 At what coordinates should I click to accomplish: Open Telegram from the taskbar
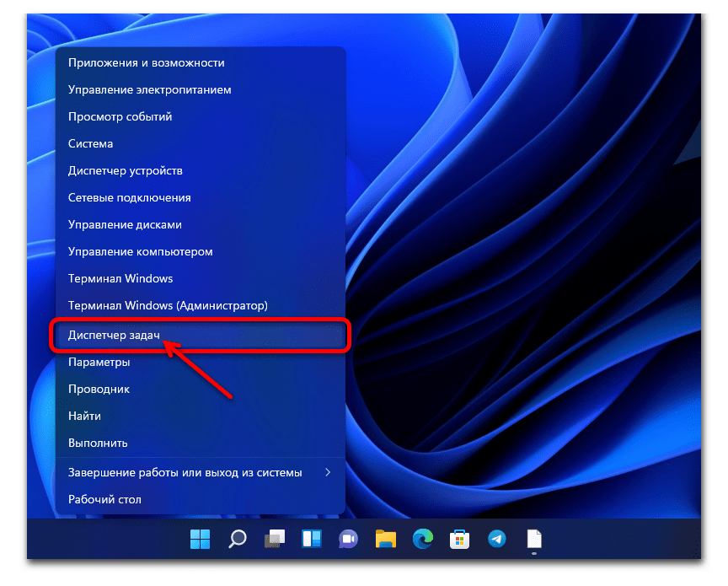pos(497,539)
